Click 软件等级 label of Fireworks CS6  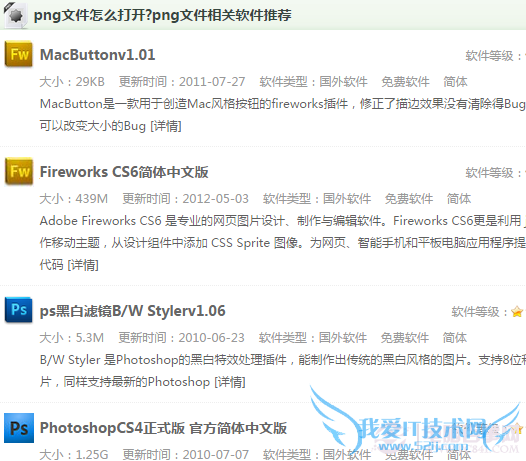pos(490,173)
